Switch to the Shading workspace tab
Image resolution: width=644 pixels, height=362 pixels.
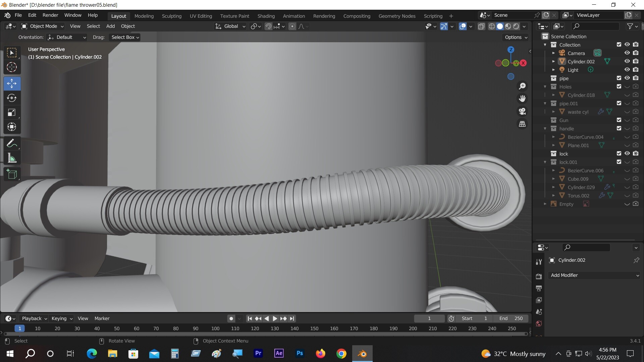(266, 16)
